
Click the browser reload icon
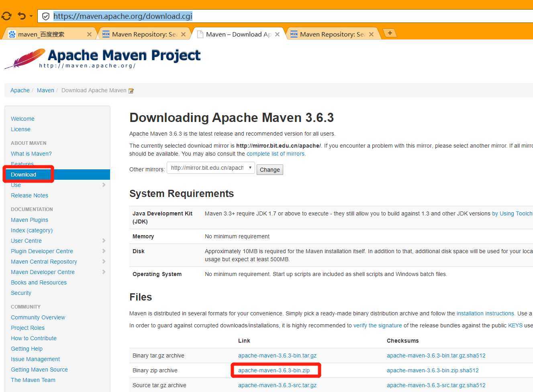(6, 16)
